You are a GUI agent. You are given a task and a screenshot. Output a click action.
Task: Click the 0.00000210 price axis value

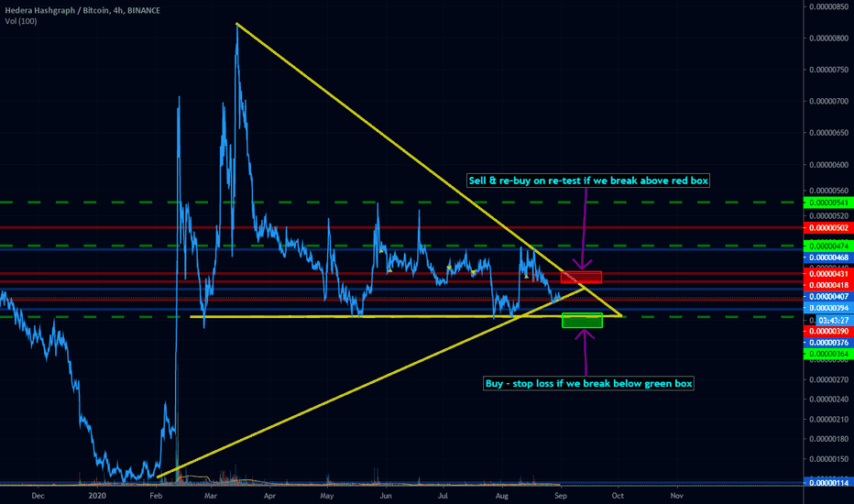828,419
